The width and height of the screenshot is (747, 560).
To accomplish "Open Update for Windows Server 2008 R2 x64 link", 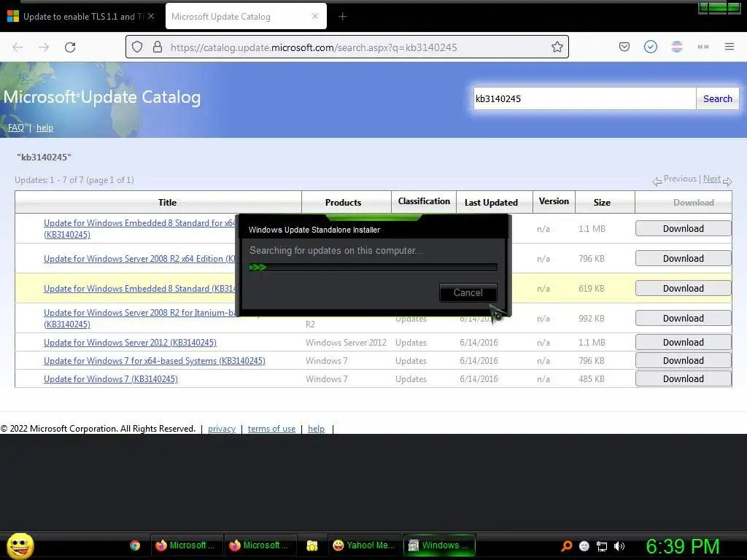I will (x=139, y=259).
